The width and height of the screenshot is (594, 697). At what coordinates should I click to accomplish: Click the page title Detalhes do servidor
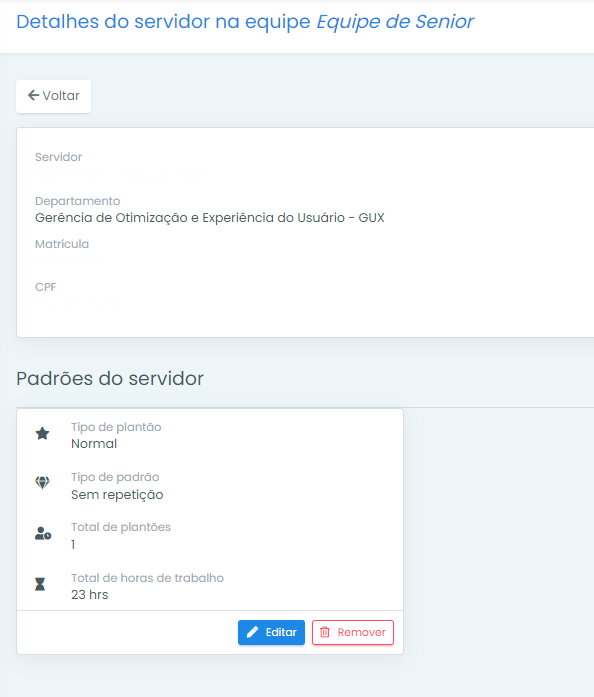pos(163,22)
